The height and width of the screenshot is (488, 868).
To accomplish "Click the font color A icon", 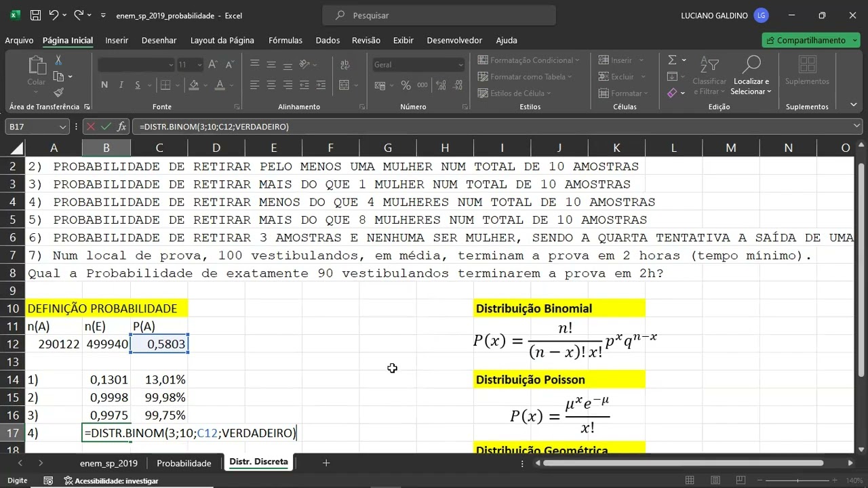I will point(220,85).
